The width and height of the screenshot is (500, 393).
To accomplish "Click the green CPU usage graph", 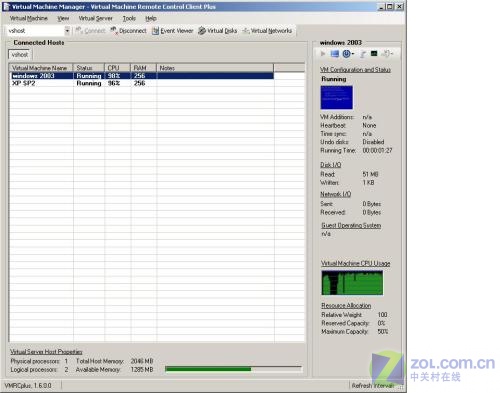I will click(352, 283).
